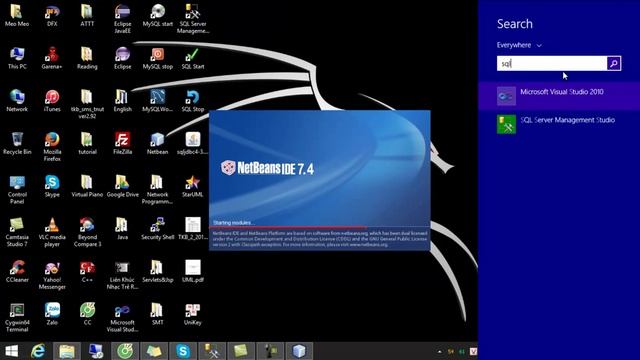Launch CCleaner desktop shortcut

pyautogui.click(x=17, y=271)
